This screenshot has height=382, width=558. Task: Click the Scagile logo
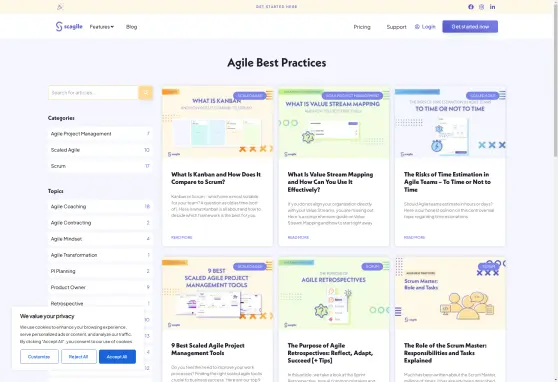pos(69,26)
